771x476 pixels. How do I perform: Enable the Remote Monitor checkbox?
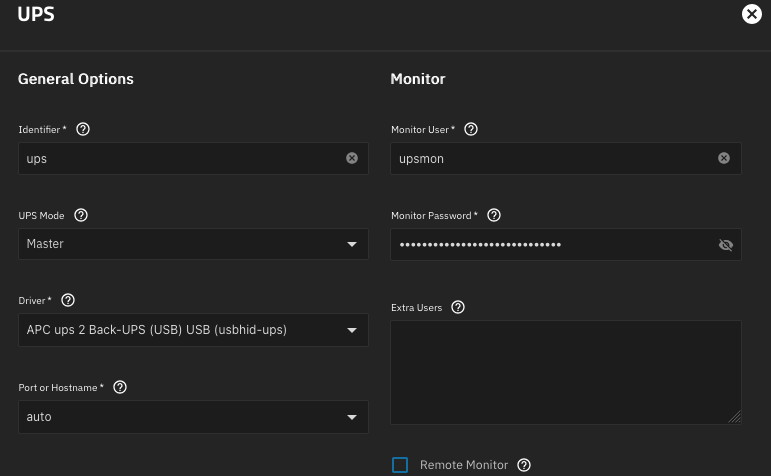pos(400,465)
